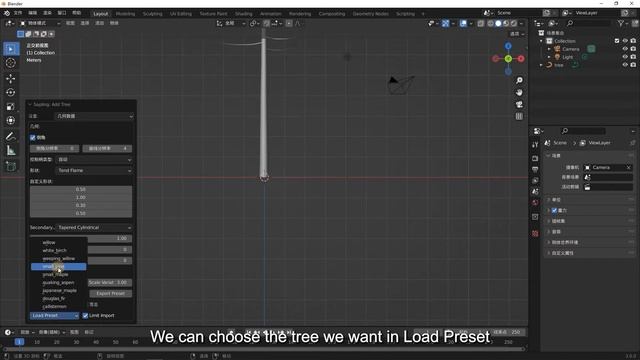Click the viewport zoom magnifier icon

[519, 80]
